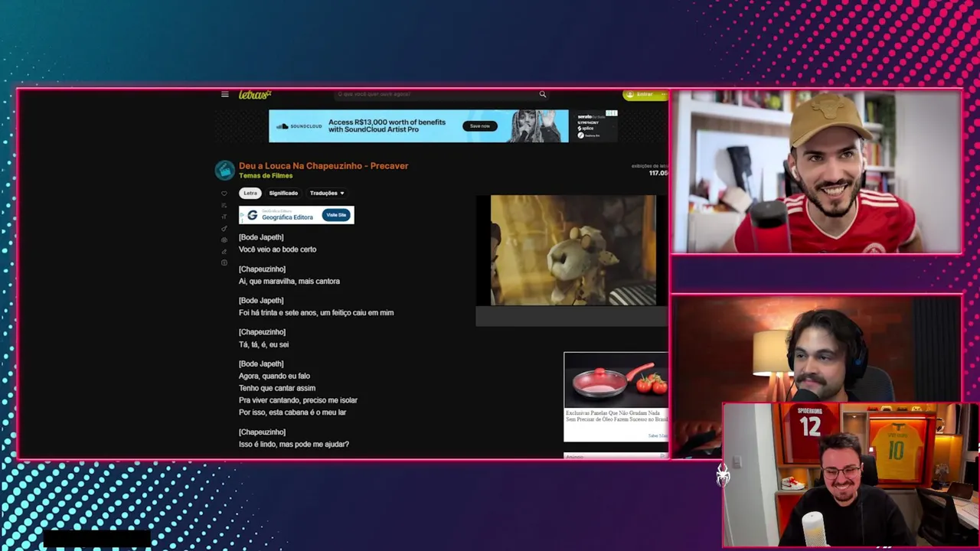980x551 pixels.
Task: Click the lyric line 'Tá, tá, é, eu sei'
Action: pos(263,344)
